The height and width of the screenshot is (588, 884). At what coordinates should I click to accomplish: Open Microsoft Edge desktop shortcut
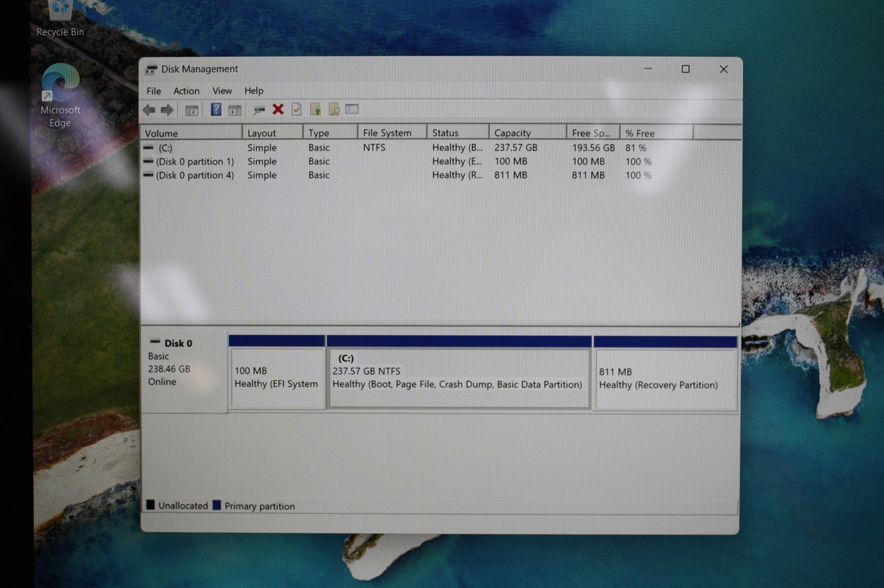coord(60,95)
